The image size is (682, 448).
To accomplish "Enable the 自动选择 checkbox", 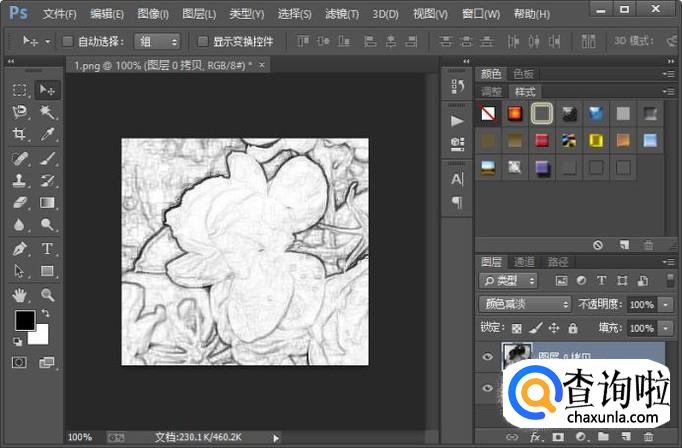I will pos(68,42).
